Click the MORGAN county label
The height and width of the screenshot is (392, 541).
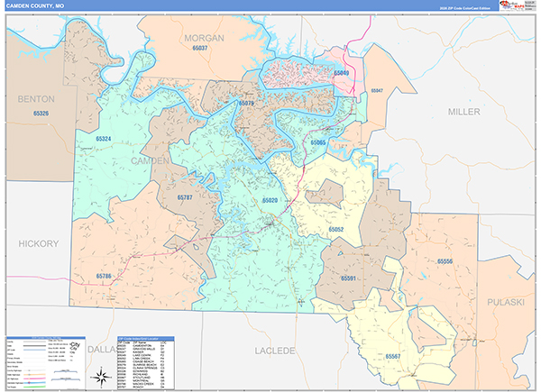(204, 38)
